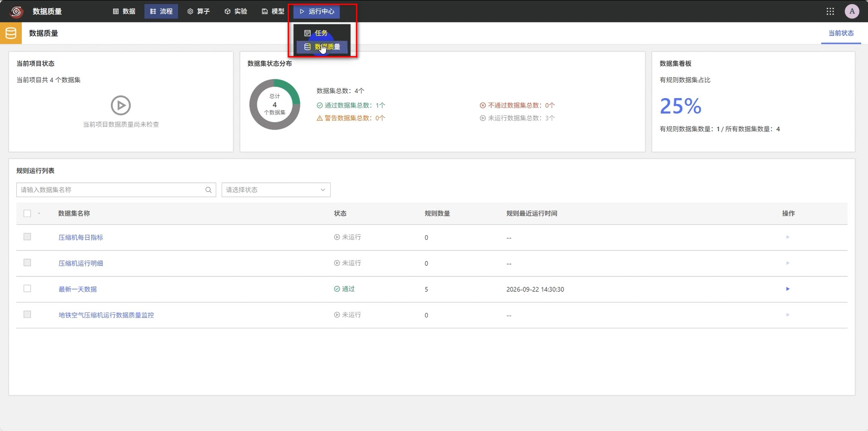Open dataset link 地铁空气压缩机运行数据质量监控
Viewport: 868px width, 431px height.
click(106, 315)
